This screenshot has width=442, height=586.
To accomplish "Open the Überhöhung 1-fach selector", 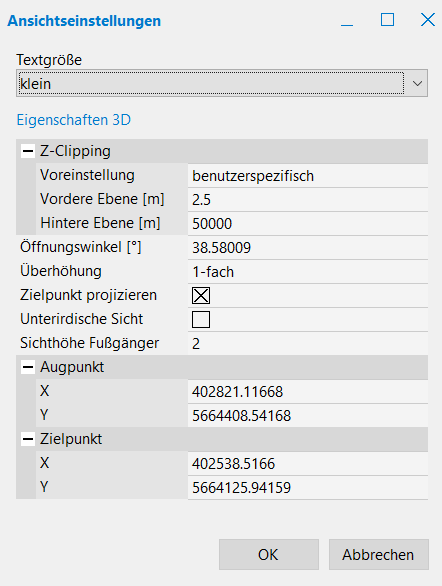I will pos(308,272).
